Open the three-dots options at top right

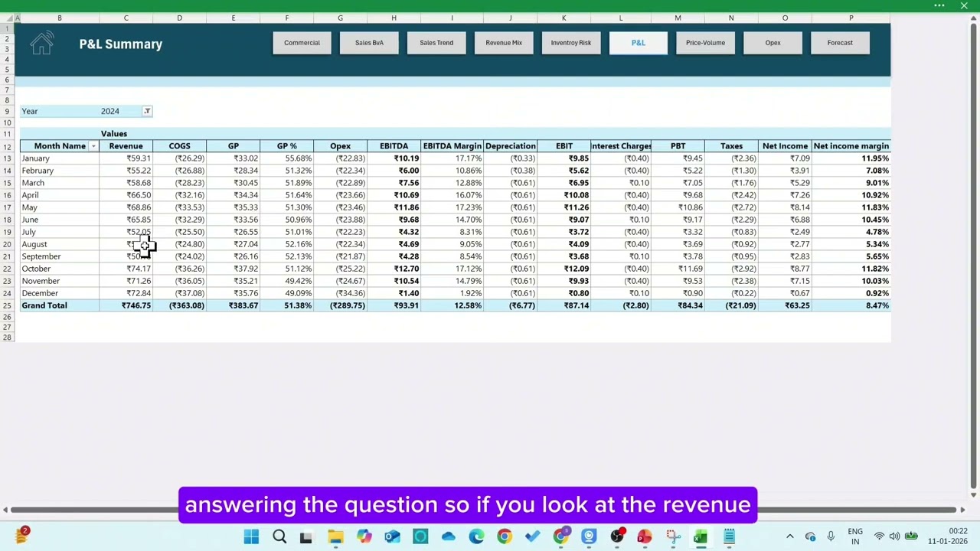(x=939, y=6)
